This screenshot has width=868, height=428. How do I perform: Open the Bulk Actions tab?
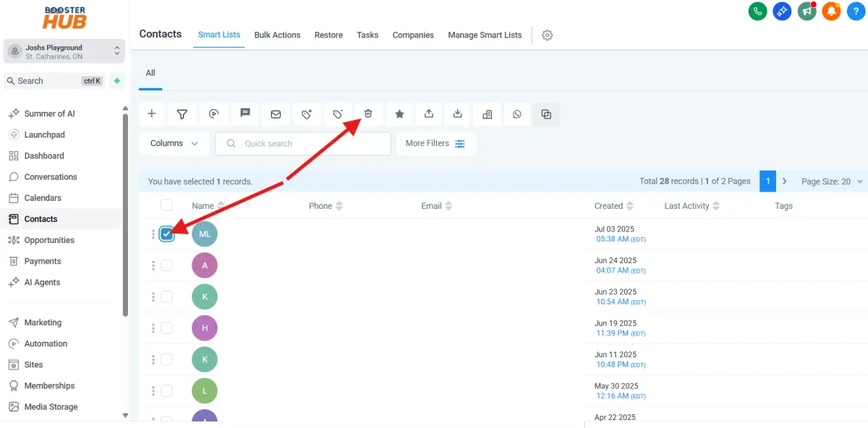coord(277,35)
